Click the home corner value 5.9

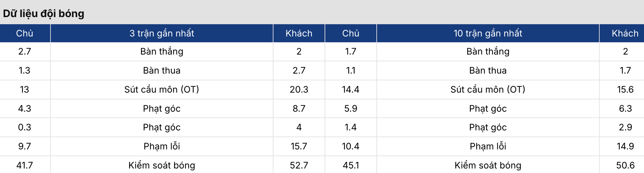[351, 108]
